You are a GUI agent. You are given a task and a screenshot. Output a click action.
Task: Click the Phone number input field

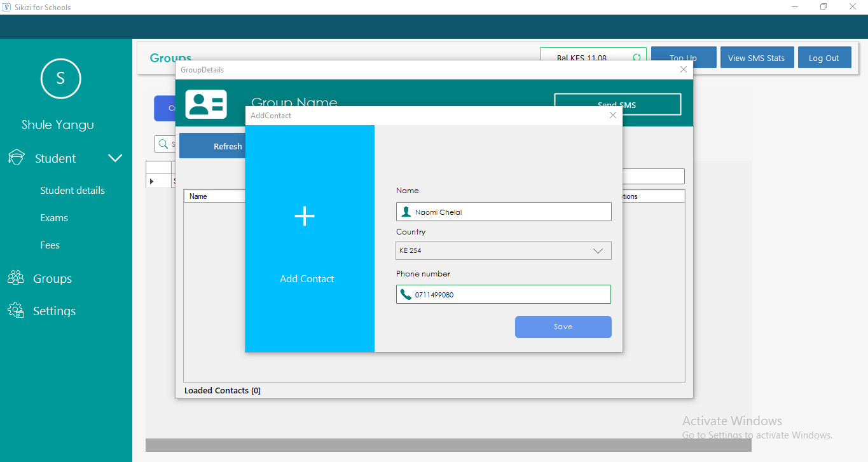point(504,294)
